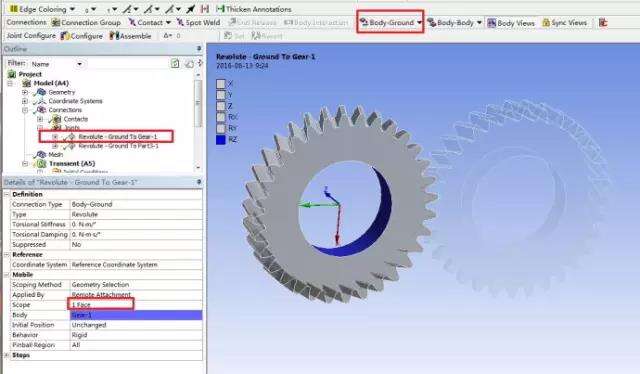This screenshot has height=374, width=640.
Task: Toggle Sync Views
Action: (x=564, y=23)
